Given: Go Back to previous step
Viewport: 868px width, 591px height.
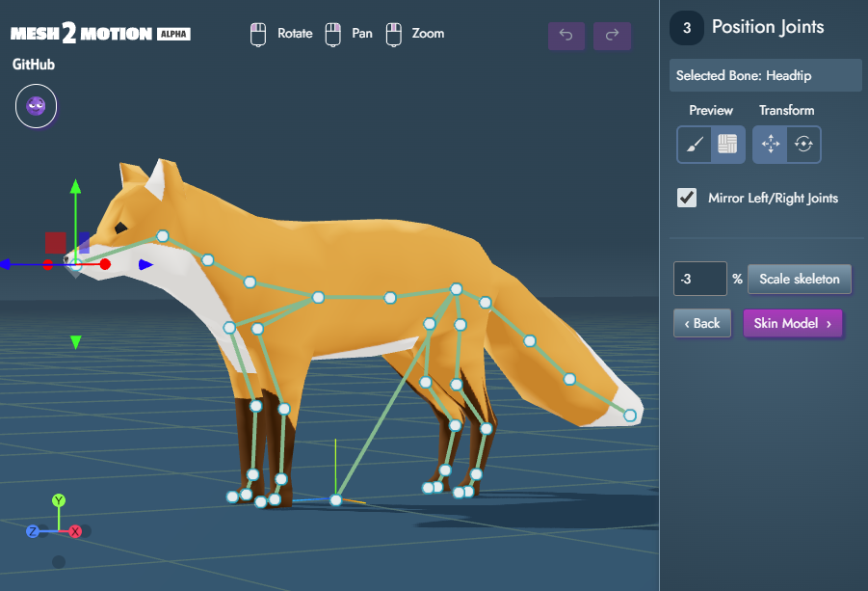Looking at the screenshot, I should tap(702, 323).
